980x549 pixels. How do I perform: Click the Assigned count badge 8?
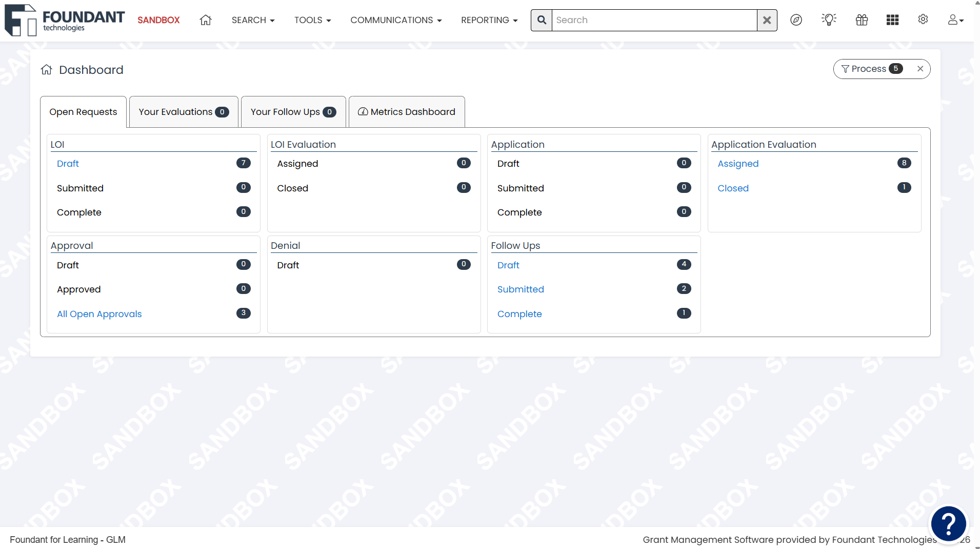tap(904, 163)
